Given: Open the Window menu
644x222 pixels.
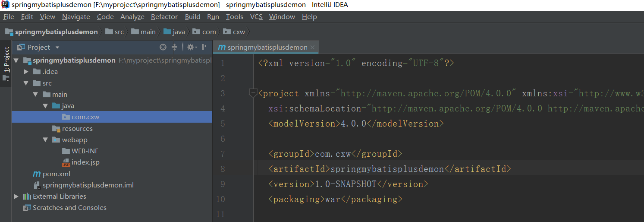Looking at the screenshot, I should coord(282,16).
